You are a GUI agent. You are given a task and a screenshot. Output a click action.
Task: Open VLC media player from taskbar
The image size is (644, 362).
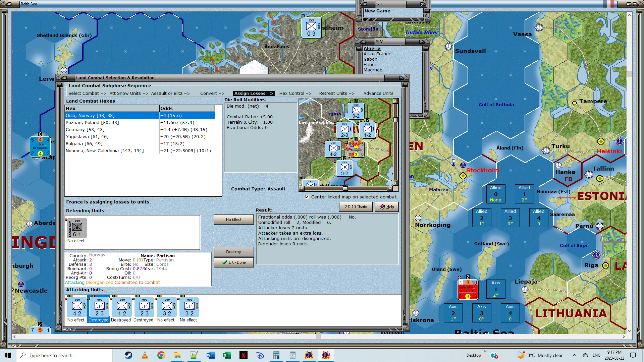[x=145, y=355]
